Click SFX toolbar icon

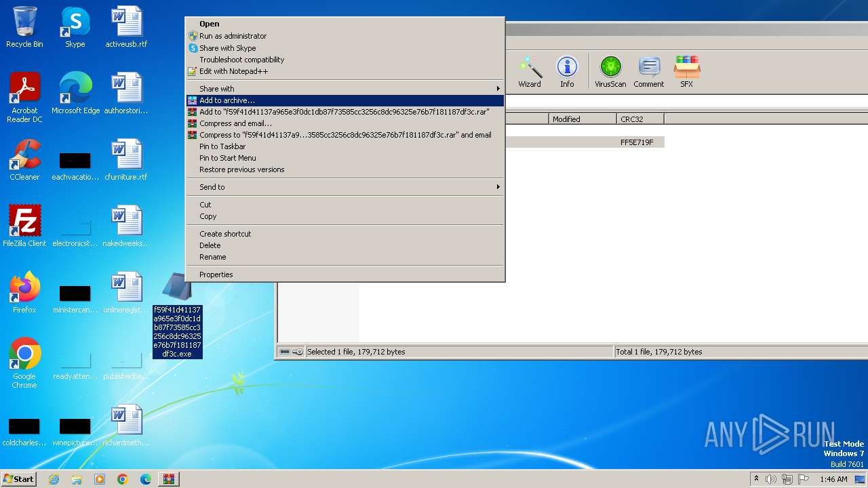687,72
